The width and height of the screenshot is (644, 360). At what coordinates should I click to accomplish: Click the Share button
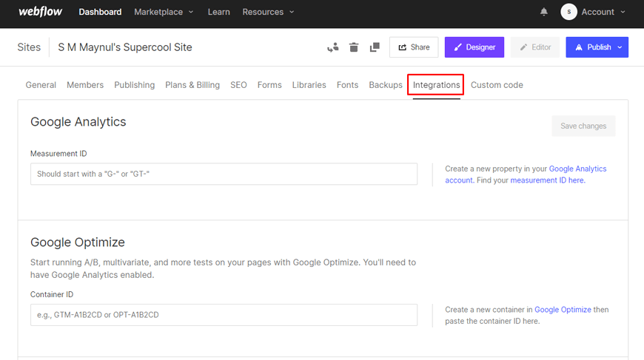414,47
